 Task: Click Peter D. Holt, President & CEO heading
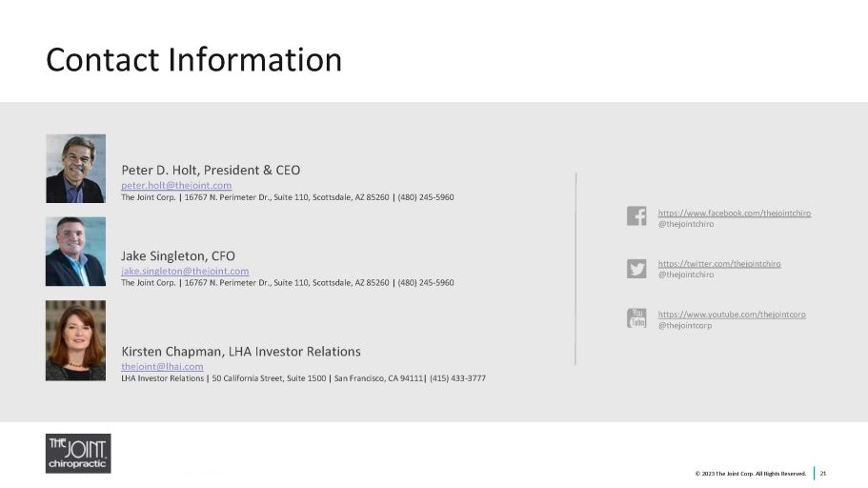(211, 170)
